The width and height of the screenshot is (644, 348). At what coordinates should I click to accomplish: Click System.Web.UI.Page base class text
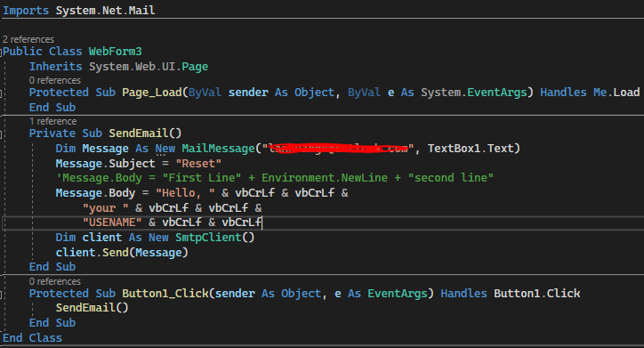(149, 67)
